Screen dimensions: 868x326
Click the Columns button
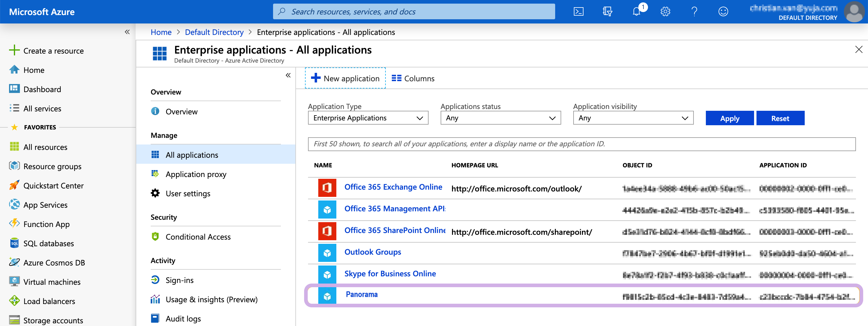(413, 78)
